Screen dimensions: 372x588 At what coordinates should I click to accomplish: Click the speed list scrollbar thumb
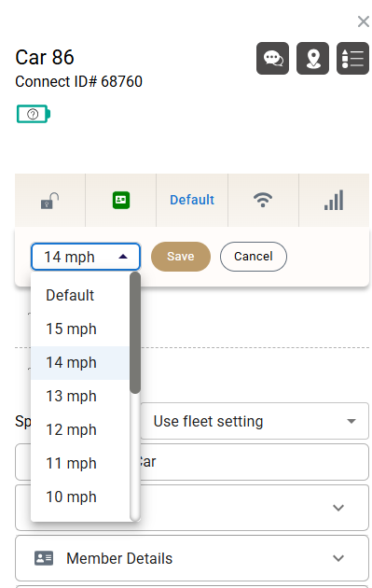pyautogui.click(x=135, y=333)
